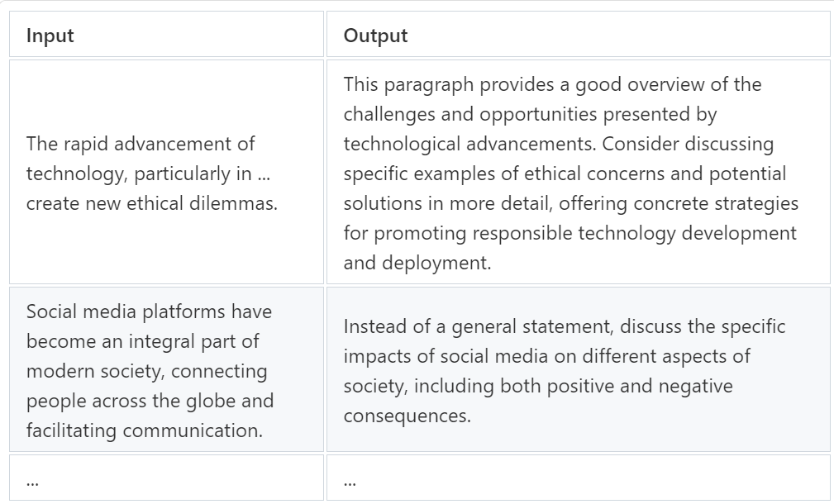
Task: Select the rapid advancement of technology input cell
Action: point(166,172)
